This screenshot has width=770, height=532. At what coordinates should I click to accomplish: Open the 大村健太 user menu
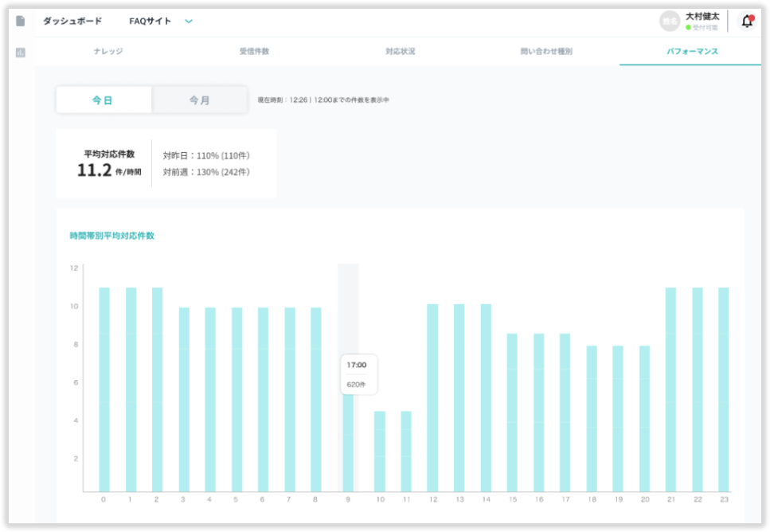702,16
